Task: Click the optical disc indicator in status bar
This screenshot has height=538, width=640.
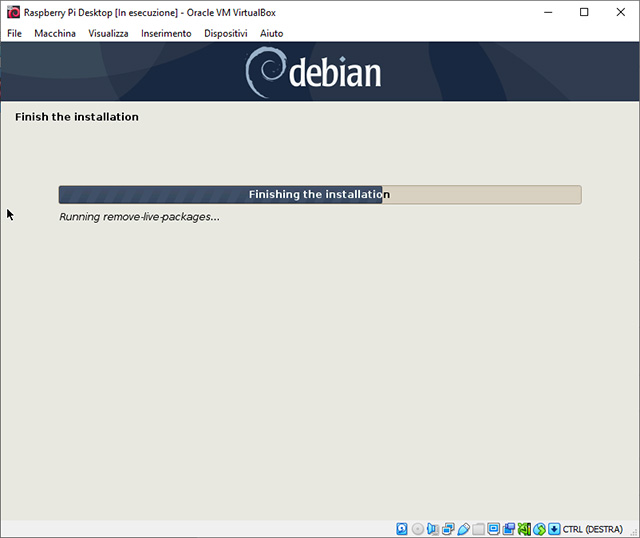Action: (417, 528)
